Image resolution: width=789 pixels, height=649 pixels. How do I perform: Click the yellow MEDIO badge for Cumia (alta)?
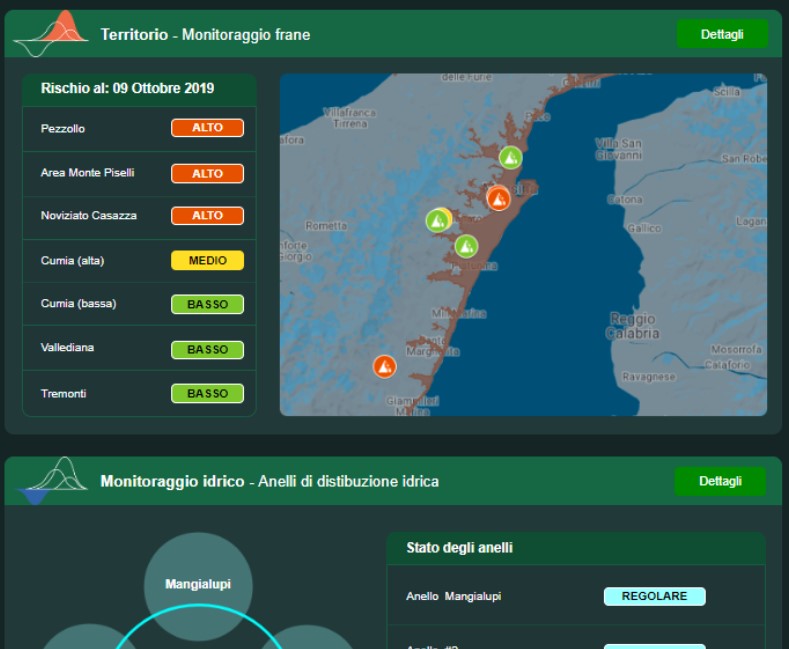207,261
